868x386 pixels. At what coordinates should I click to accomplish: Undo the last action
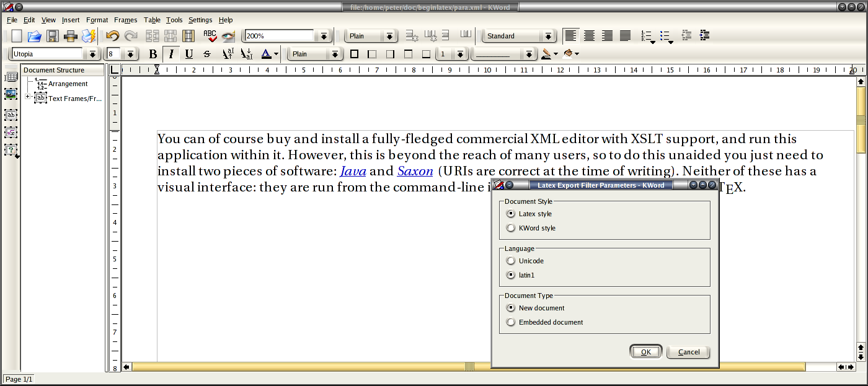112,36
